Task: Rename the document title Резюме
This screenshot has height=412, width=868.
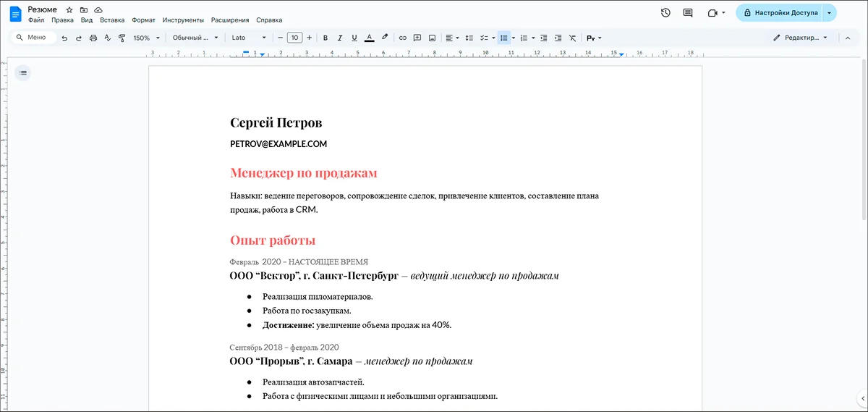Action: point(42,9)
